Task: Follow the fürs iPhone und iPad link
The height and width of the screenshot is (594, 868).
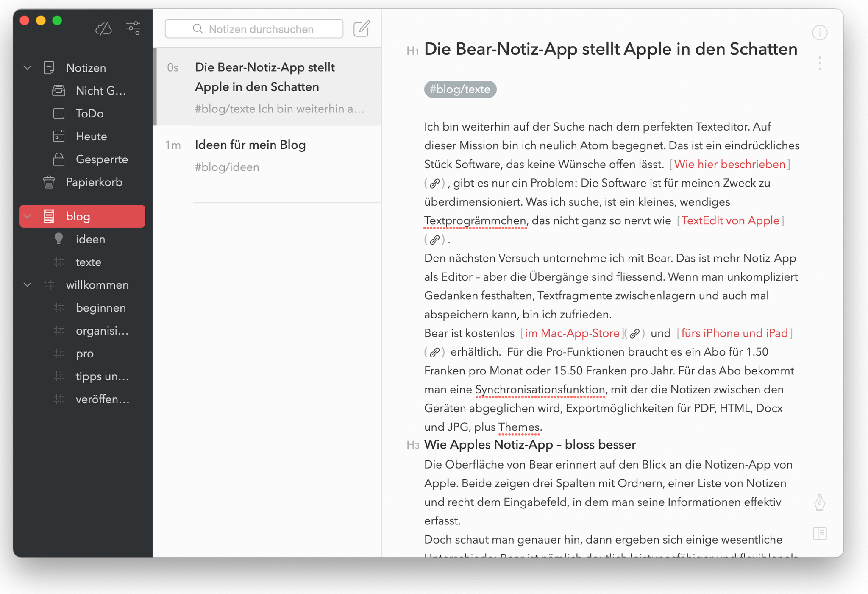Action: 734,333
